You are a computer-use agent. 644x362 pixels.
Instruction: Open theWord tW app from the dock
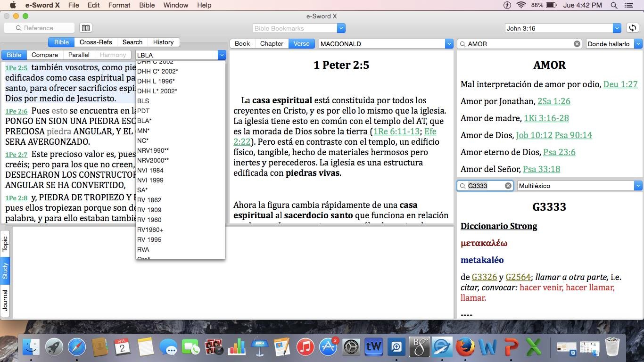coord(374,348)
